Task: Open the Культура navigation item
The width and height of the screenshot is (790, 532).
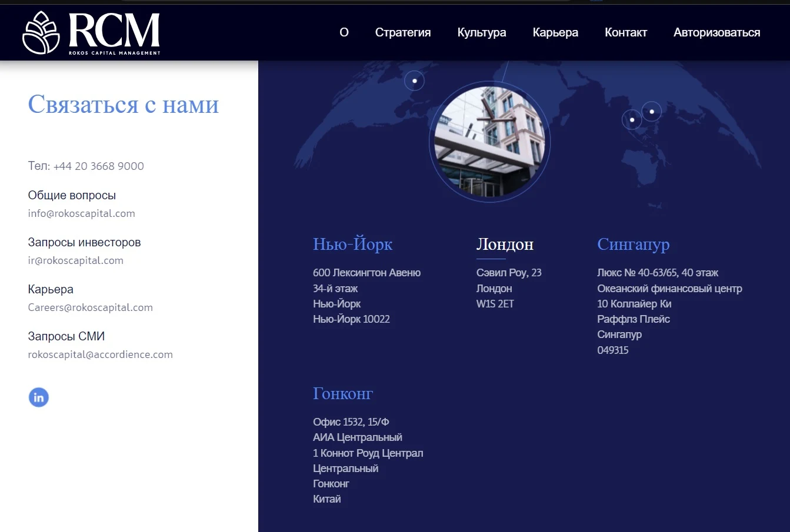Action: (x=482, y=32)
